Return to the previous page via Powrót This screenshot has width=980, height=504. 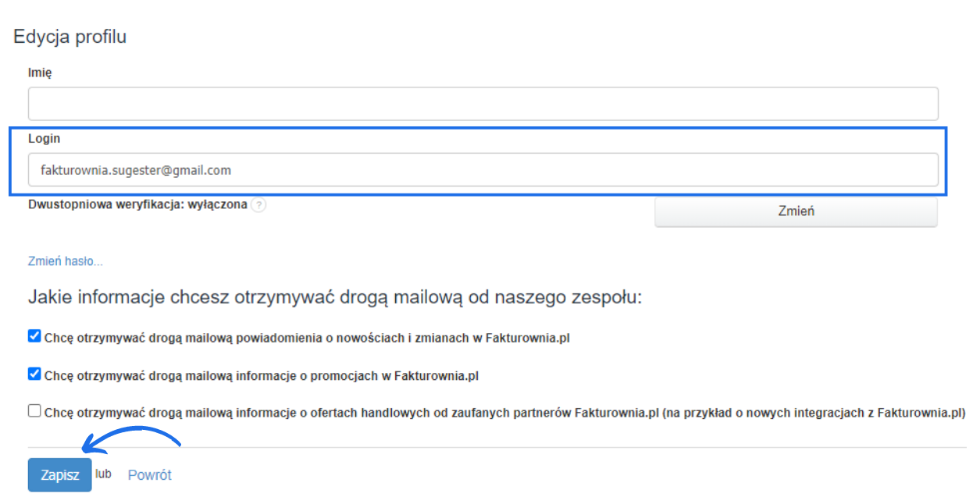[x=150, y=474]
